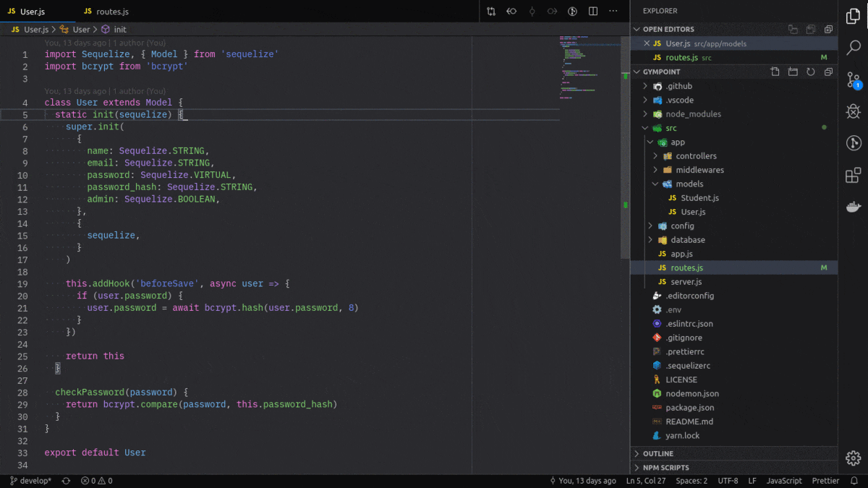Open the Run and Debug bug icon
This screenshot has height=488, width=868.
(x=853, y=111)
